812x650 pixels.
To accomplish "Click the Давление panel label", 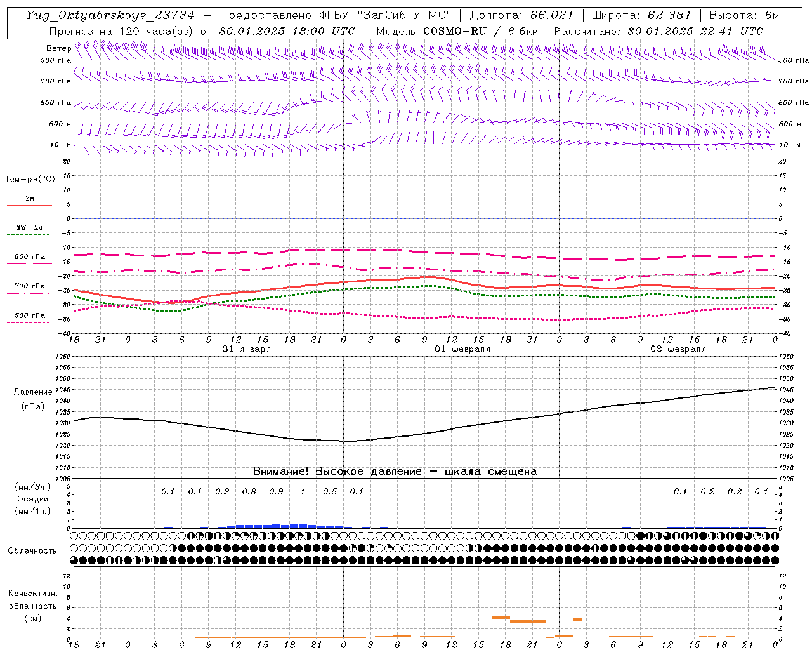I will click(x=33, y=392).
